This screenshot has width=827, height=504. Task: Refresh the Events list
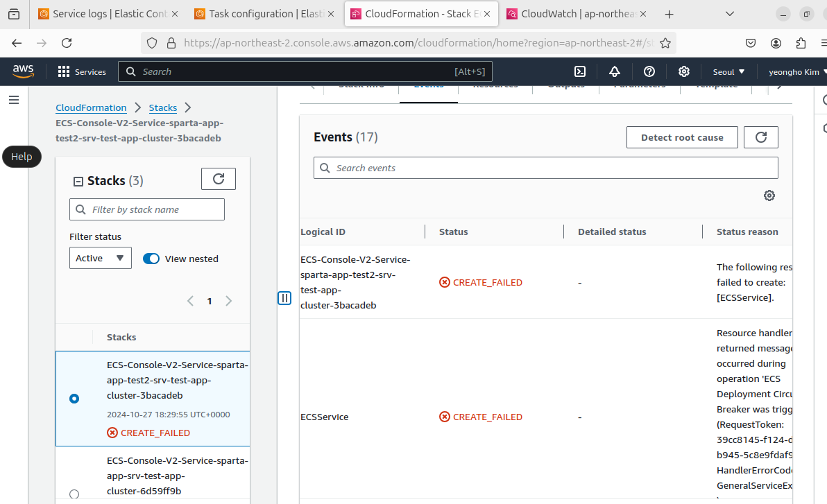[x=760, y=137]
